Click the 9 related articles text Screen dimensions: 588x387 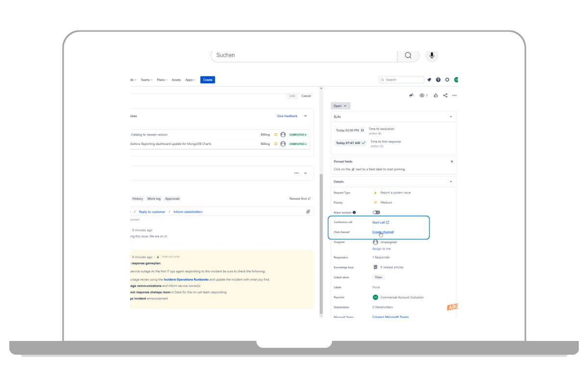pos(392,267)
